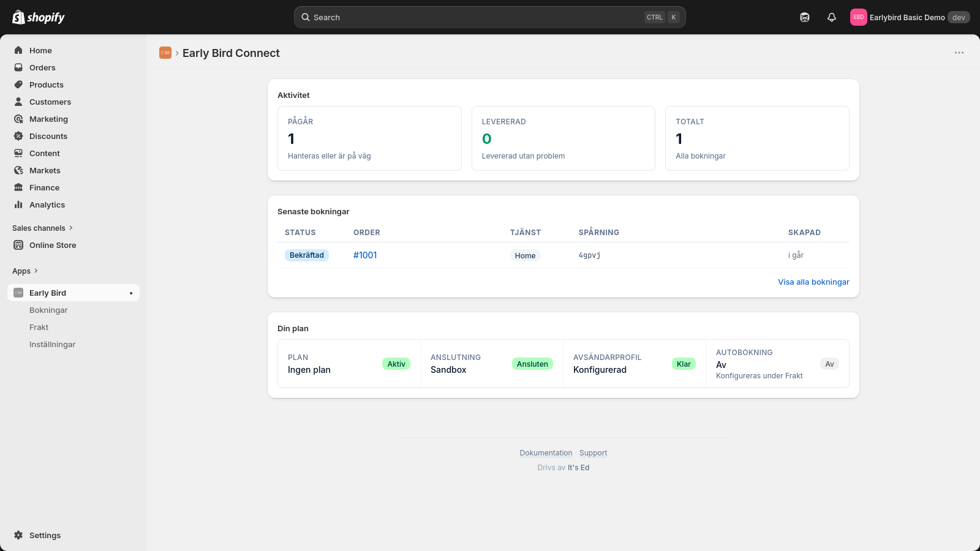Click the Orders inbox icon
This screenshot has height=551, width=980.
click(18, 67)
